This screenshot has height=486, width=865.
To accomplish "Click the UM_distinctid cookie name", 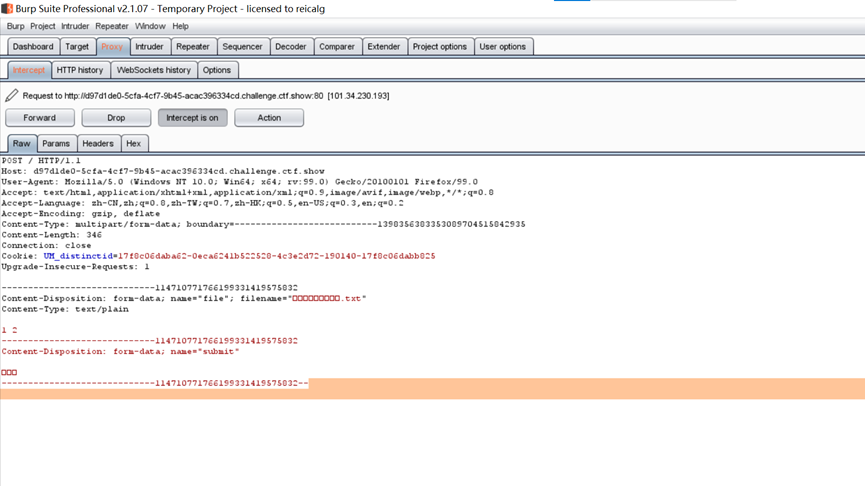I will pyautogui.click(x=78, y=256).
